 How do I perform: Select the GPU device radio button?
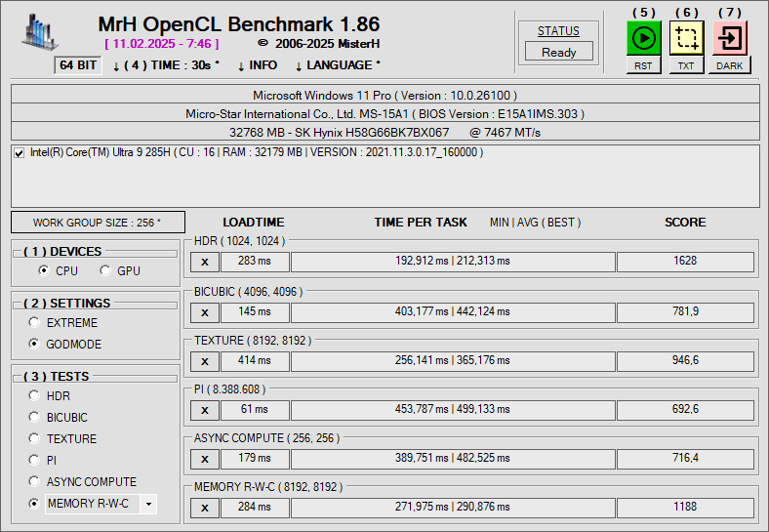(105, 270)
